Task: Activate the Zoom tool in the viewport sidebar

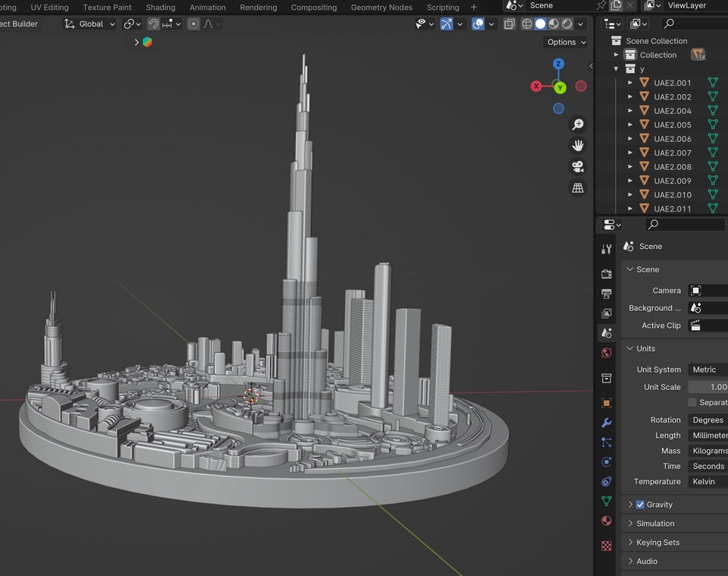Action: (578, 124)
